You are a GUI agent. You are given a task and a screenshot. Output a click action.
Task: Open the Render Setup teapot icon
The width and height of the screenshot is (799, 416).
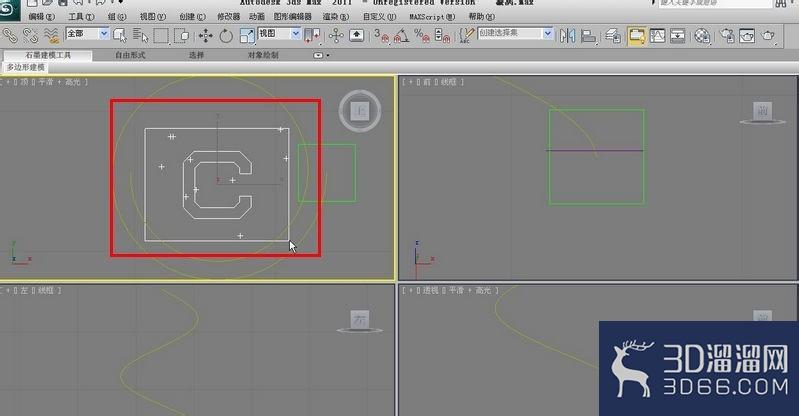point(727,36)
